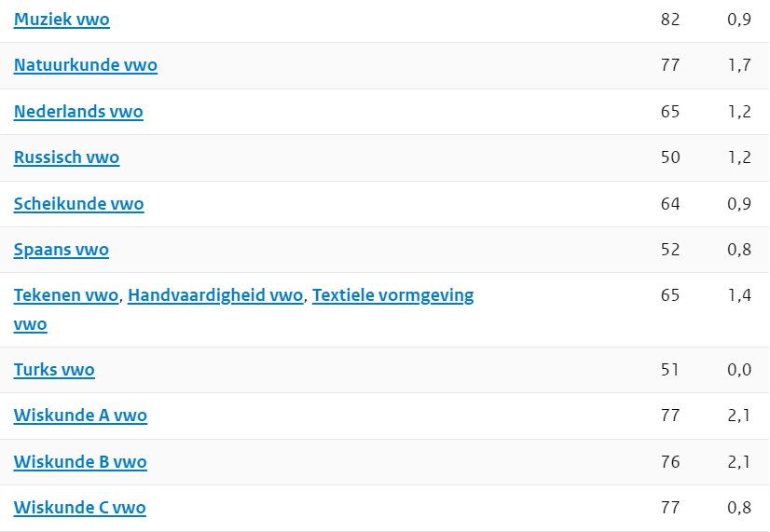Open the Scheikunde vwo link
770x532 pixels.
click(78, 204)
